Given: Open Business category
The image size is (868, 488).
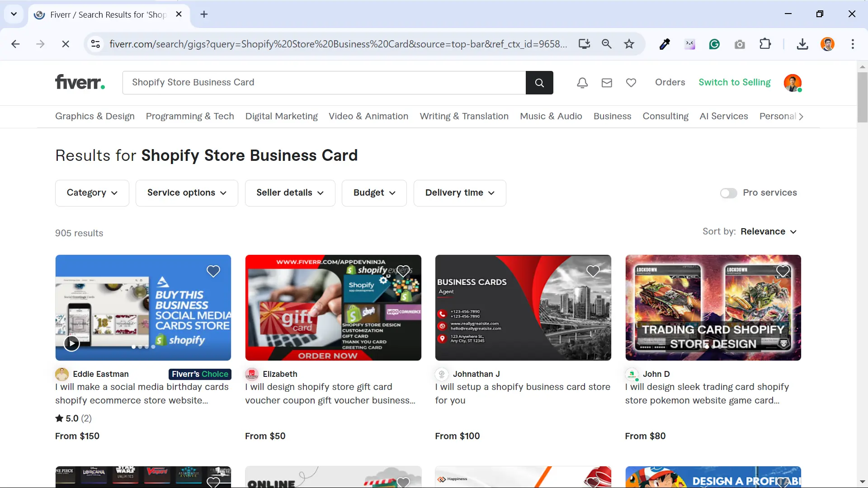Looking at the screenshot, I should [x=612, y=116].
